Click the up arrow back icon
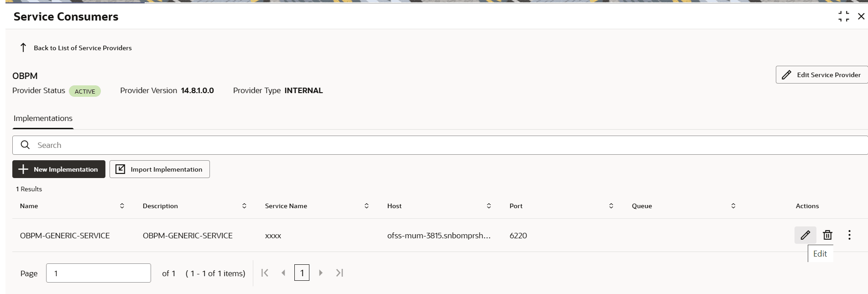Viewport: 868px width, 294px height. [x=23, y=47]
